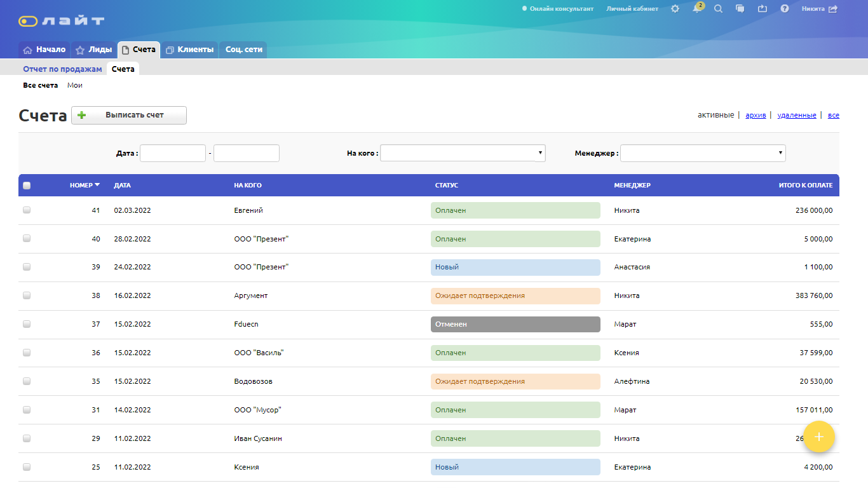The height and width of the screenshot is (488, 868).
Task: Check the box for invoice 41
Action: 27,210
